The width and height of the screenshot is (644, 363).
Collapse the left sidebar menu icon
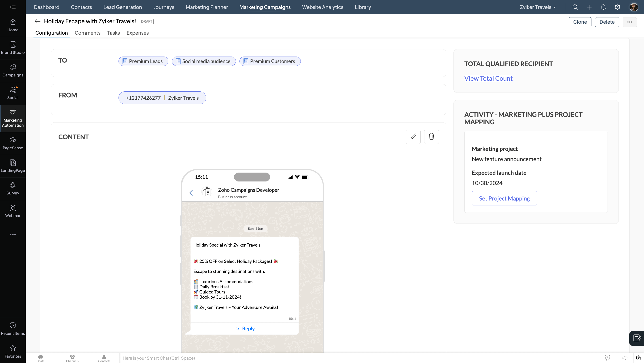pyautogui.click(x=13, y=7)
